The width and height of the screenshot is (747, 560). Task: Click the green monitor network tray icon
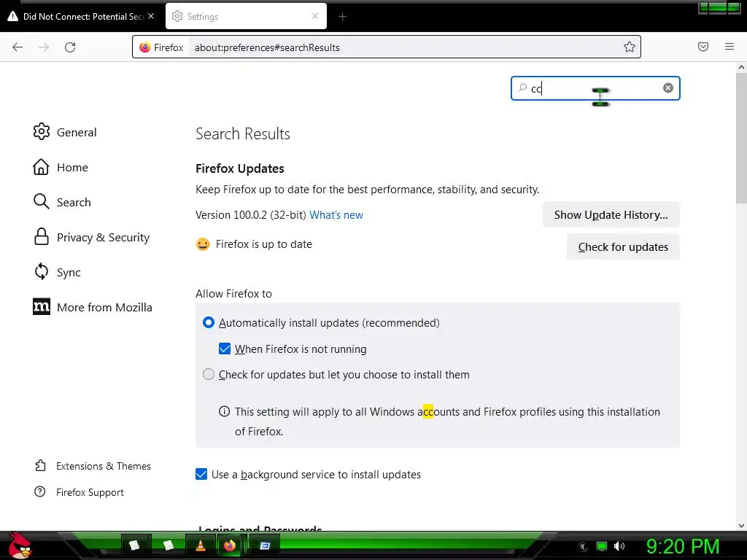coord(602,546)
